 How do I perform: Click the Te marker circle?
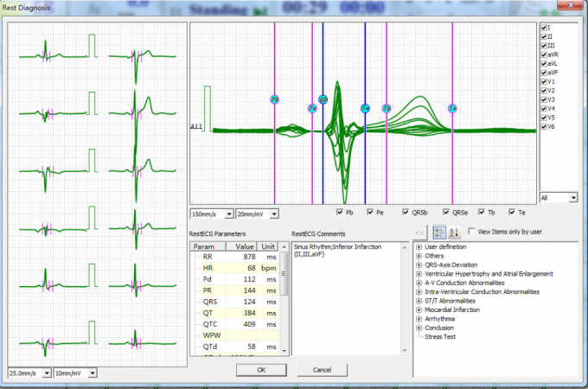tap(452, 108)
